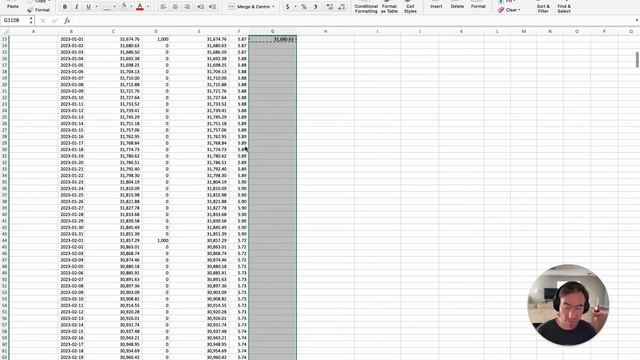Click the presenter webcam thumbnail

(568, 305)
